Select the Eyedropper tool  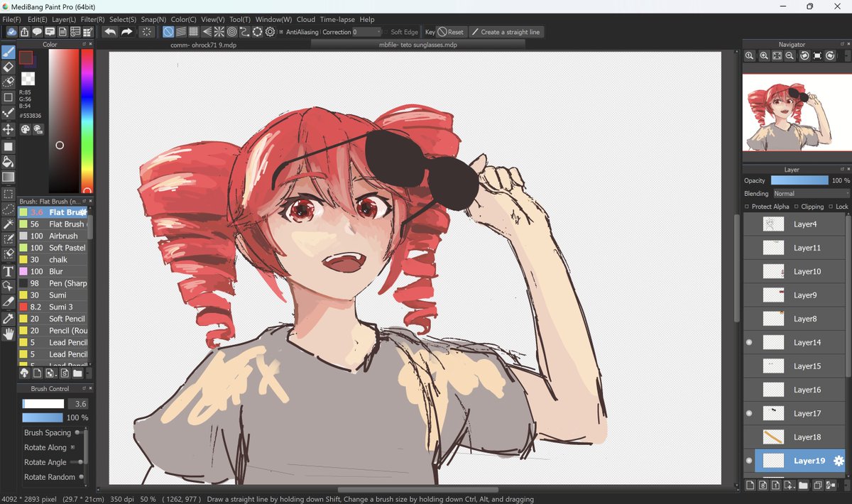9,319
